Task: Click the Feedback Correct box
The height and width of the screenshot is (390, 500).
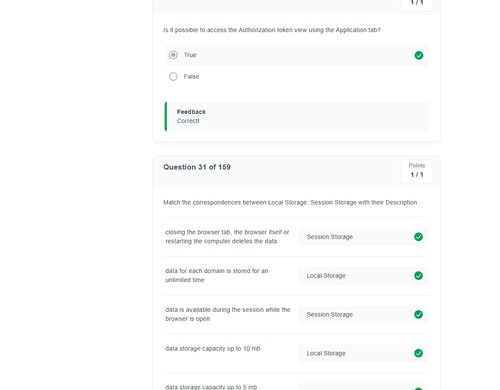Action: (x=296, y=116)
